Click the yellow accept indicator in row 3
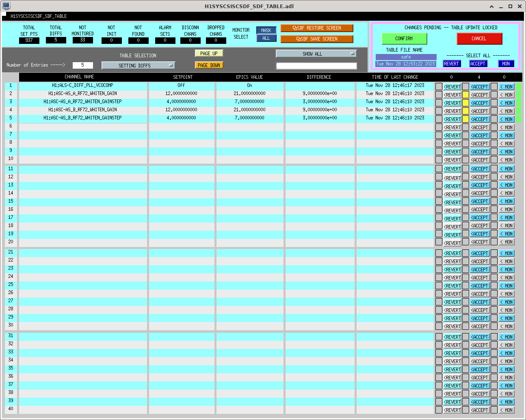Viewport: 526px width, 420px height. [x=466, y=103]
